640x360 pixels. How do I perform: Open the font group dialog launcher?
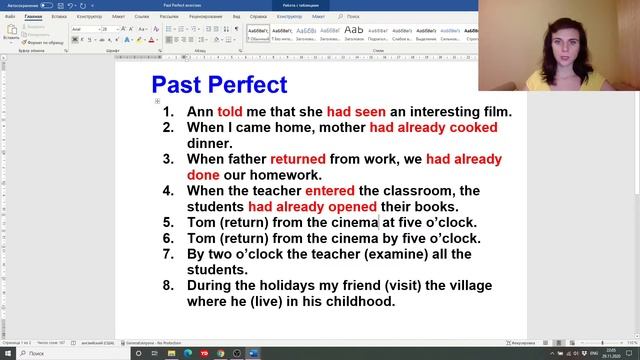[160, 51]
